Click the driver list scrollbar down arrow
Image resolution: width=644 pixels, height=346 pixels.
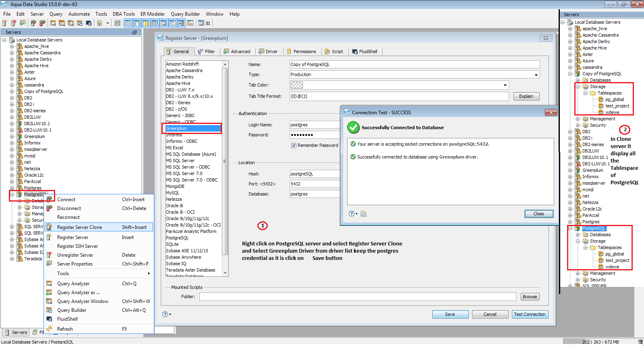click(x=225, y=273)
